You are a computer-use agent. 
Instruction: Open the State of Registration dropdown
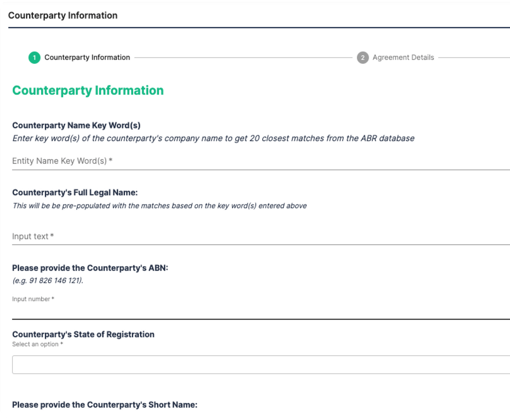pyautogui.click(x=260, y=365)
